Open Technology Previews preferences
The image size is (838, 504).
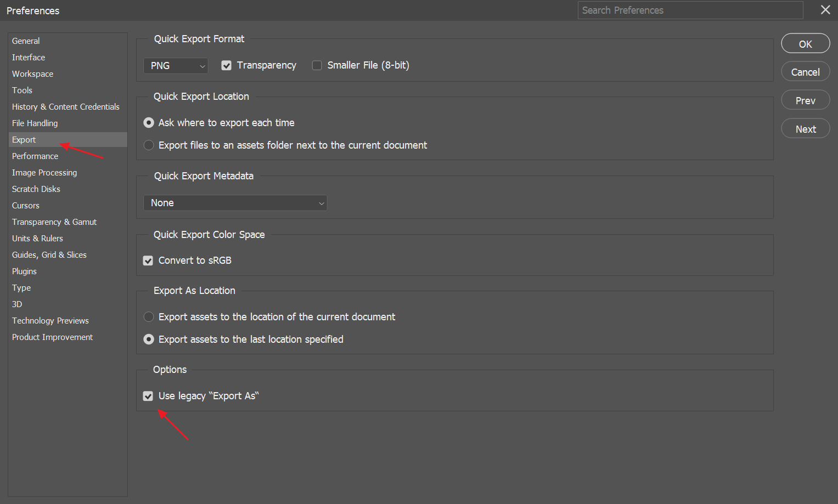50,320
